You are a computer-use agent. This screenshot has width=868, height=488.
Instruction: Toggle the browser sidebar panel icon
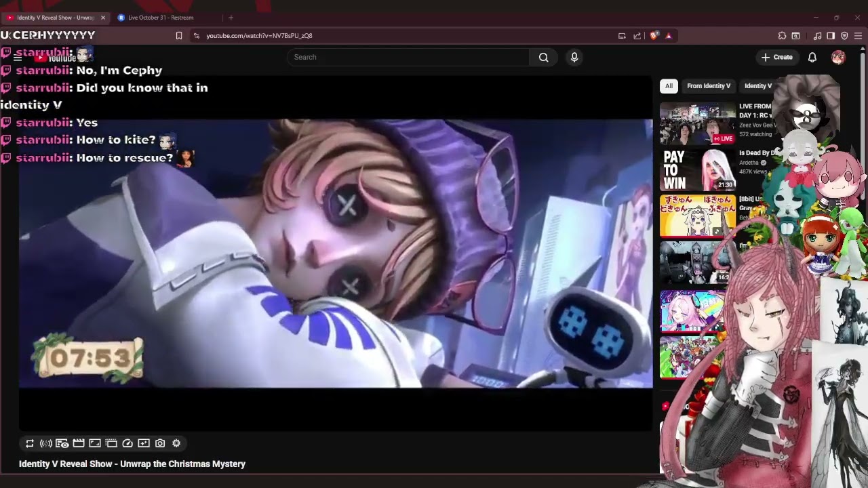pyautogui.click(x=831, y=35)
